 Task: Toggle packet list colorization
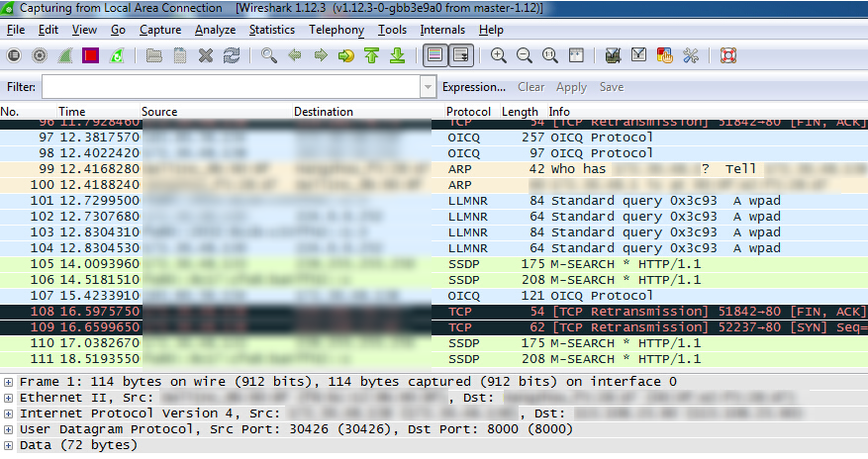435,55
